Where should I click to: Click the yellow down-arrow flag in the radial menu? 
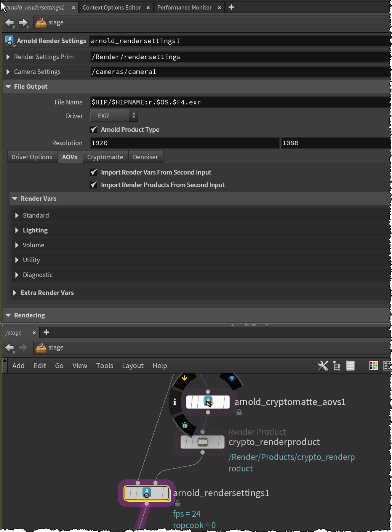(x=185, y=378)
